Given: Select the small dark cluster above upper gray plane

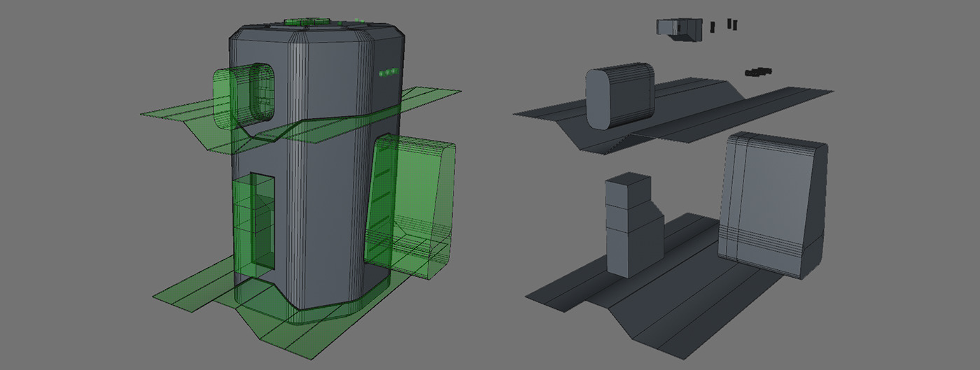Looking at the screenshot, I should coord(757,71).
